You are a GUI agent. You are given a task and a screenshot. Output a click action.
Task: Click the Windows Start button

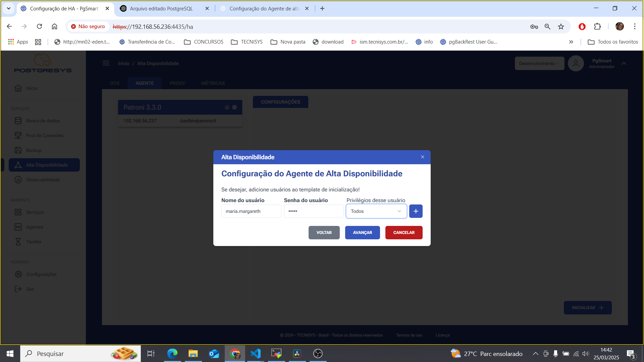coord(10,354)
